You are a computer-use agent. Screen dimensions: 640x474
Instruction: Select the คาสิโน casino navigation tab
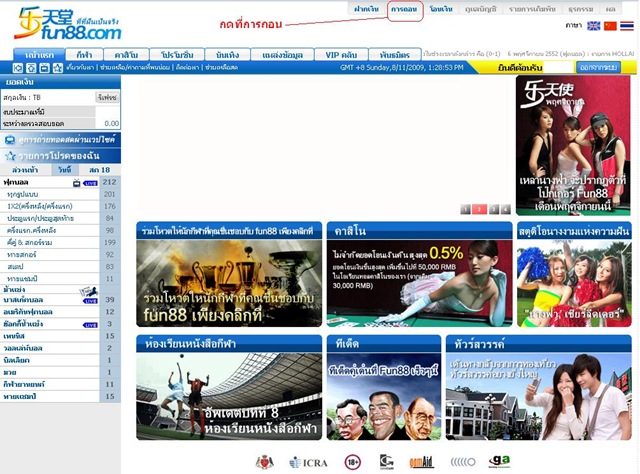point(126,55)
